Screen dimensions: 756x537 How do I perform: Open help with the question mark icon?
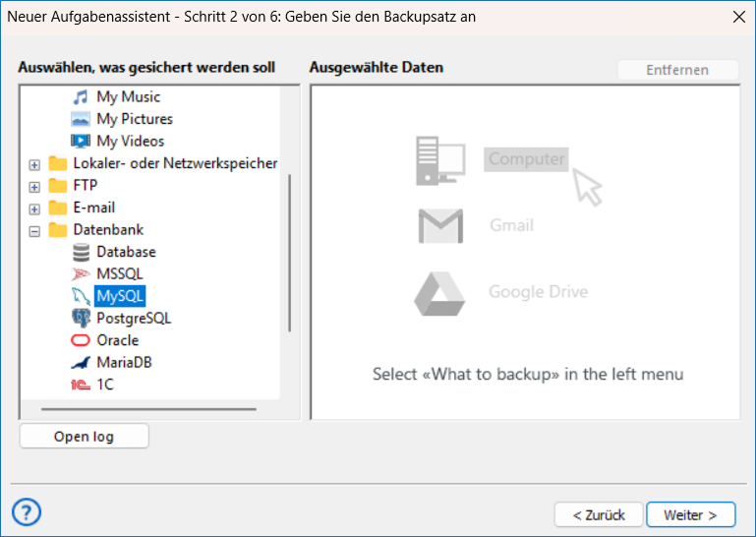pyautogui.click(x=27, y=511)
